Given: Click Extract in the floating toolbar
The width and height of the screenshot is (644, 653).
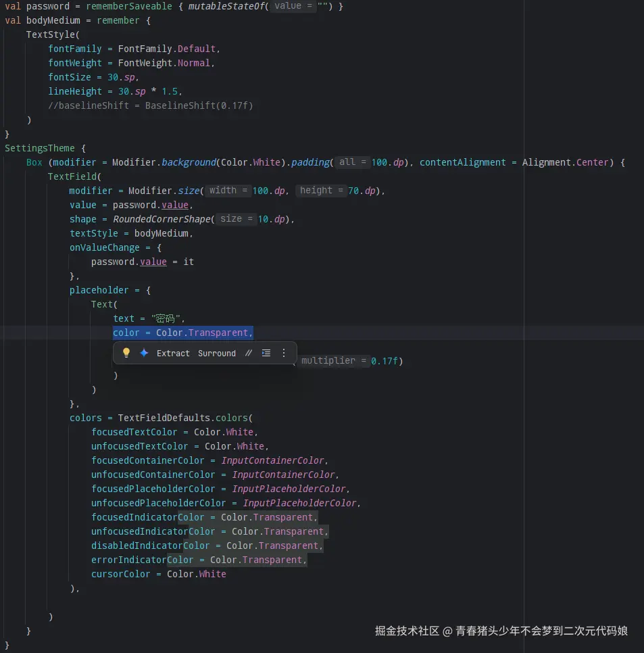Looking at the screenshot, I should click(173, 353).
